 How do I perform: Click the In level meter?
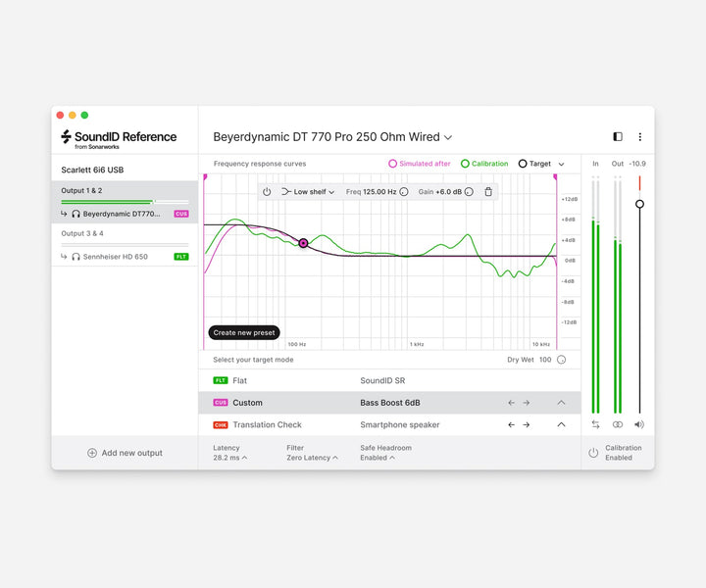pos(595,295)
